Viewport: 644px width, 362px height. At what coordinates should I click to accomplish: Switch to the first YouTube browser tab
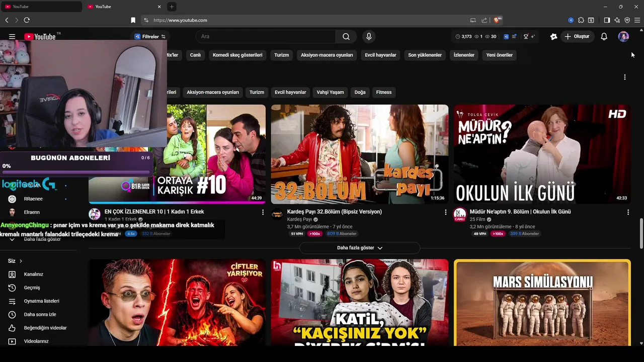[40, 7]
